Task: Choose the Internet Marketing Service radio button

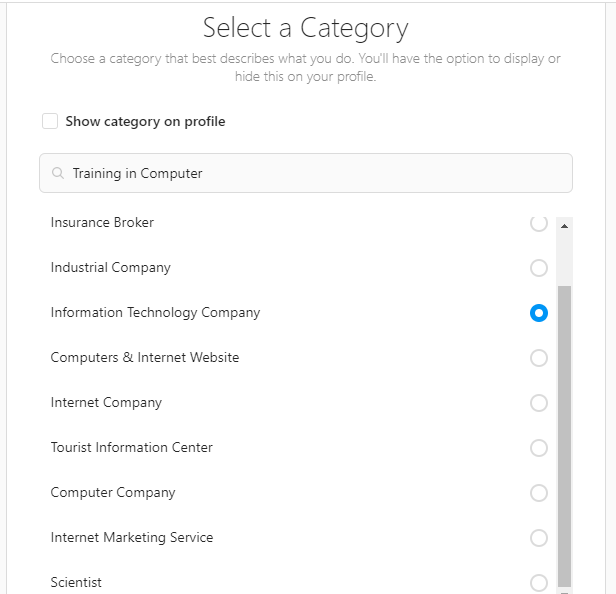Action: tap(539, 538)
